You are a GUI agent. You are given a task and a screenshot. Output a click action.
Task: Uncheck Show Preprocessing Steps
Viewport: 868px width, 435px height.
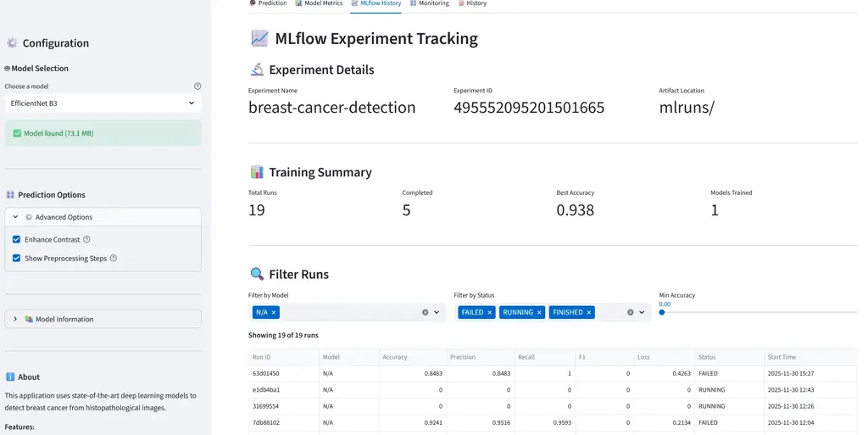(17, 259)
